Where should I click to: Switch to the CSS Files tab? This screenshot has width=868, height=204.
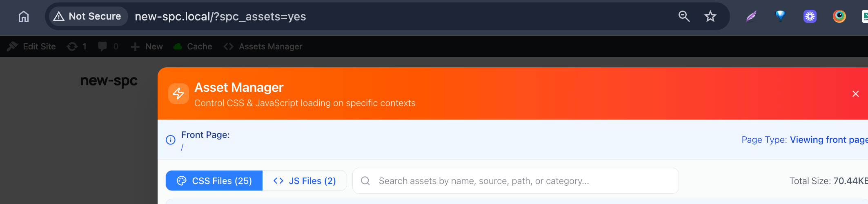tap(214, 181)
